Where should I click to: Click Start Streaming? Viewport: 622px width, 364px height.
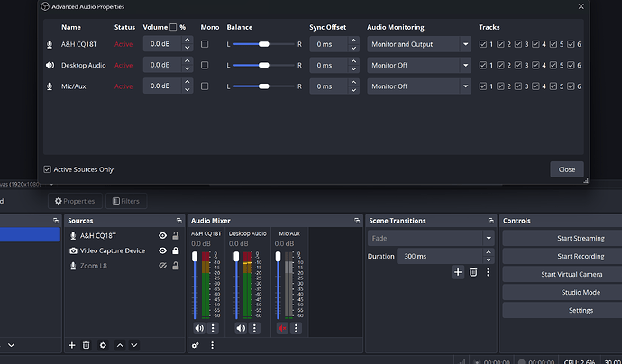(581, 238)
